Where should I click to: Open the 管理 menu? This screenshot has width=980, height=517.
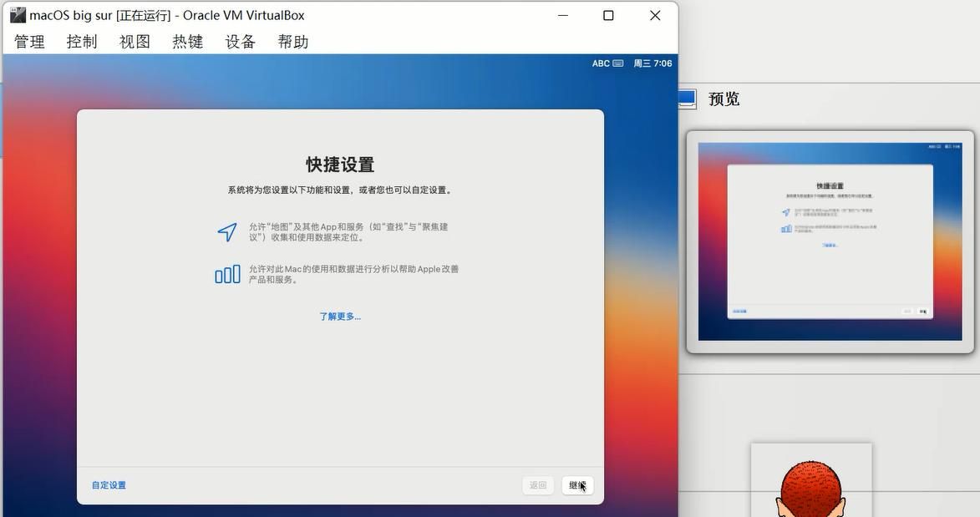29,42
